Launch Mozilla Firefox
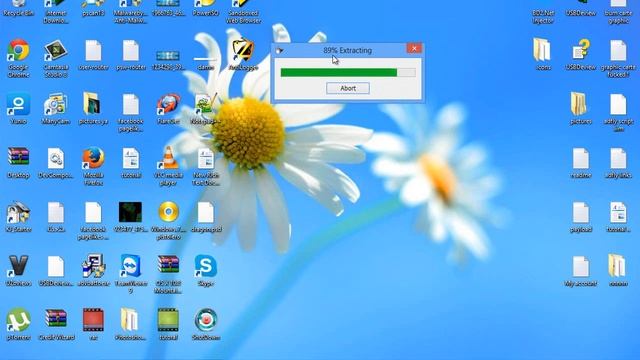Image resolution: width=640 pixels, height=360 pixels. pyautogui.click(x=93, y=166)
